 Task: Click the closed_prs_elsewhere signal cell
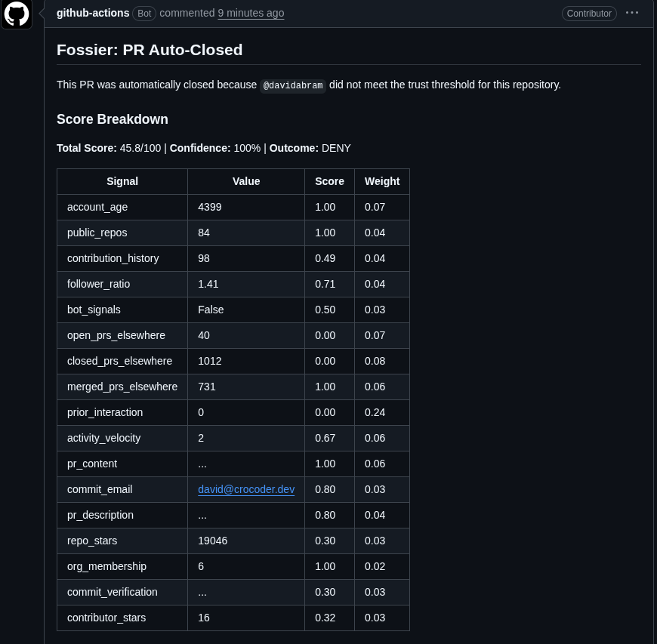pos(122,361)
